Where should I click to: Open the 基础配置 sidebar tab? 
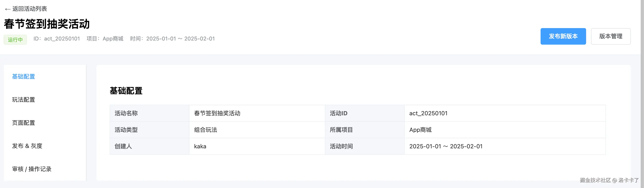pos(24,77)
